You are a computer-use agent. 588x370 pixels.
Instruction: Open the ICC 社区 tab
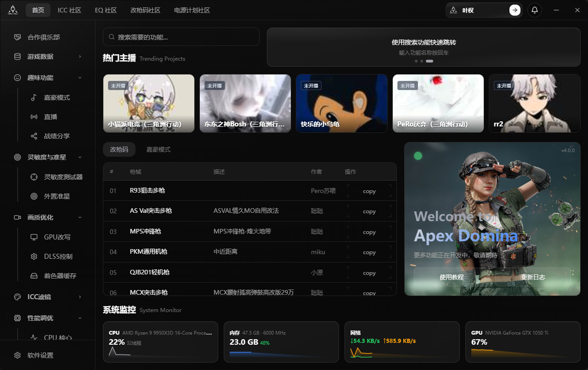click(x=69, y=10)
